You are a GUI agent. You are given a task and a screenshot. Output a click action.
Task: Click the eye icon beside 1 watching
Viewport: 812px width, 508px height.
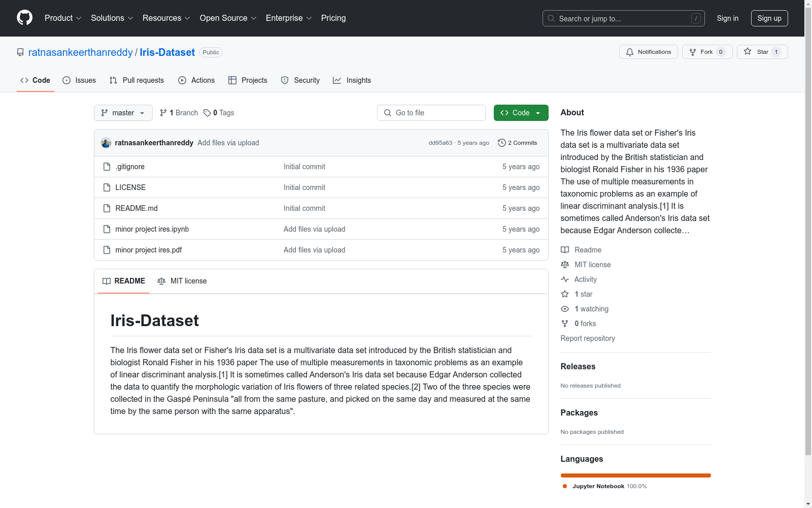point(565,309)
